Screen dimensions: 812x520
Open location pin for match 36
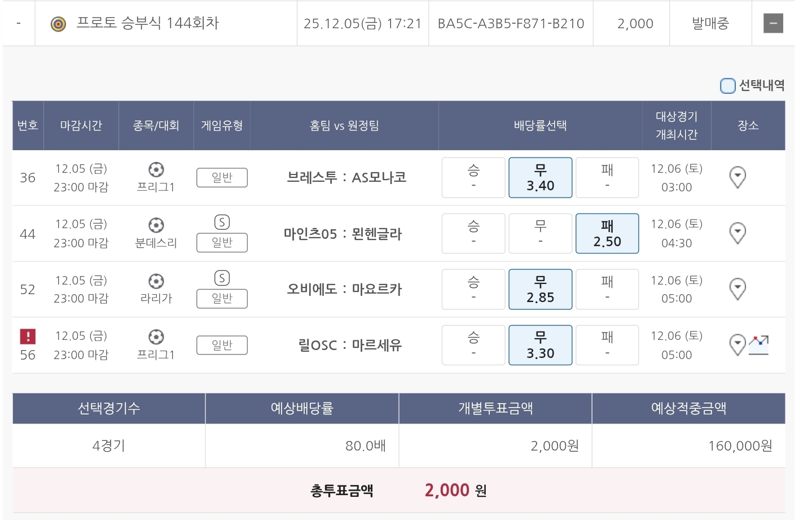click(737, 177)
